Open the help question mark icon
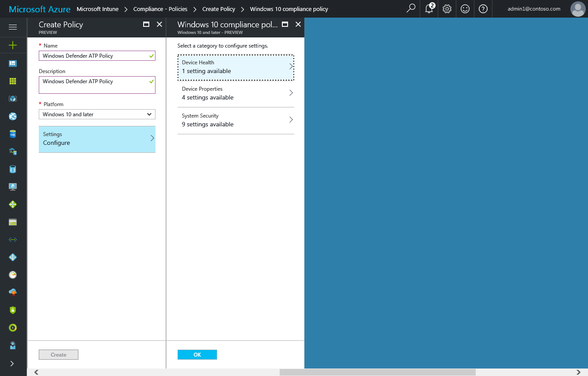This screenshot has height=376, width=588. (483, 9)
